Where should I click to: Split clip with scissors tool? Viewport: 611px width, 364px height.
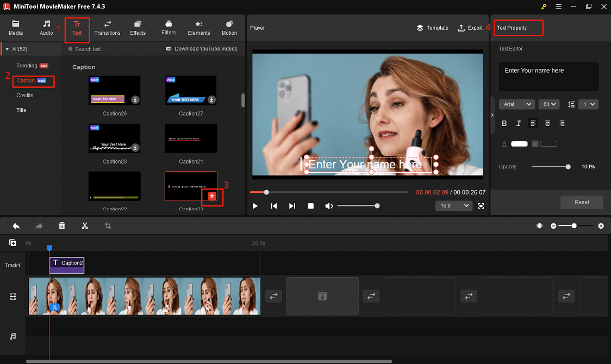85,226
